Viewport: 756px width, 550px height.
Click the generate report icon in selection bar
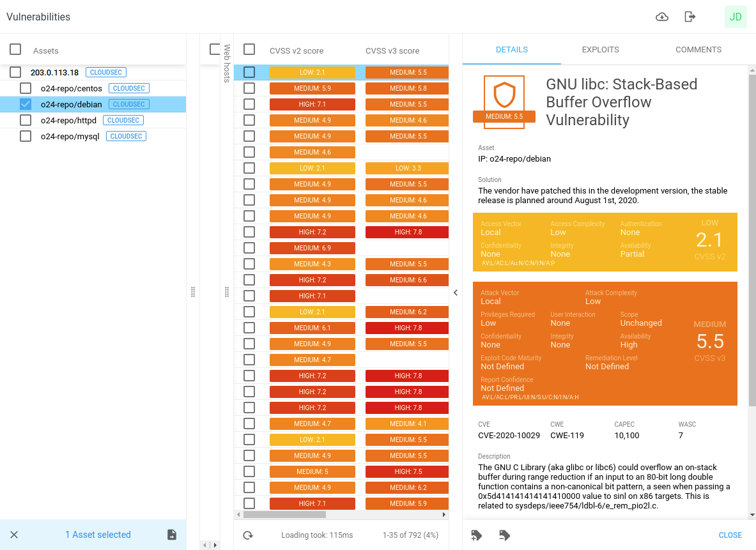(171, 535)
